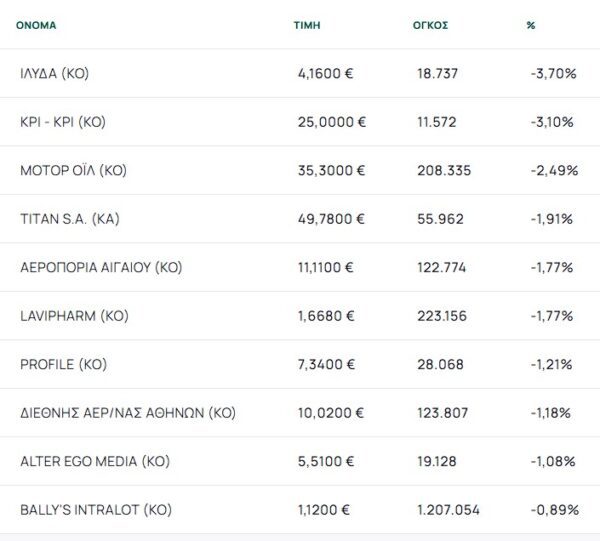Sort by the ΟΝΟΜΑ column header
The height and width of the screenshot is (541, 600).
tap(36, 25)
